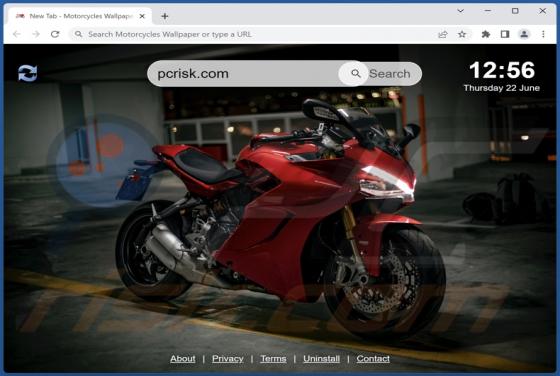Image resolution: width=560 pixels, height=376 pixels.
Task: Open the profile avatar icon
Action: tap(524, 34)
